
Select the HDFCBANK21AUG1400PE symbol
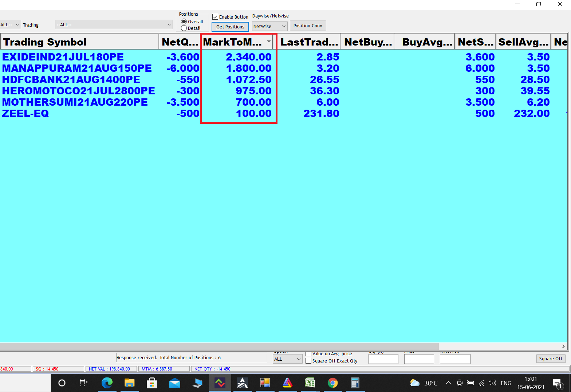coord(71,79)
